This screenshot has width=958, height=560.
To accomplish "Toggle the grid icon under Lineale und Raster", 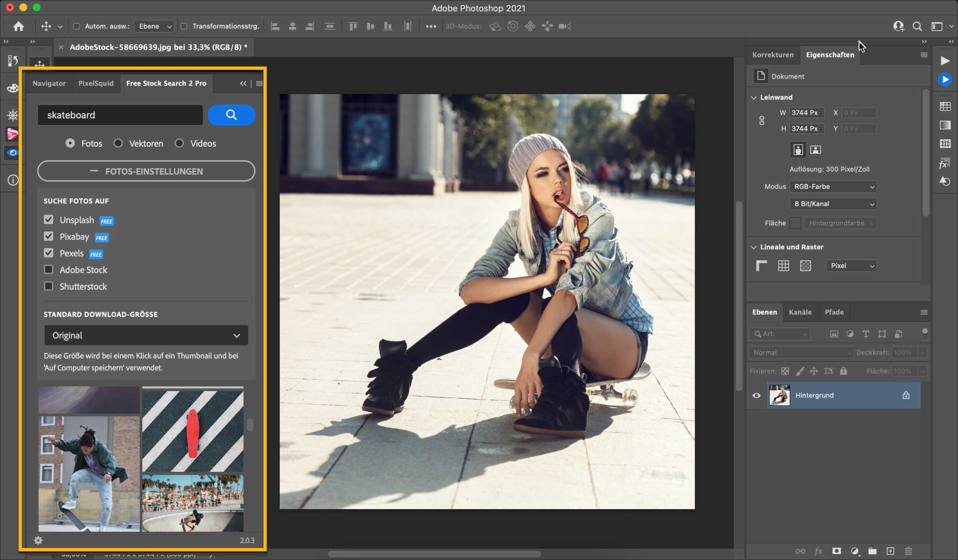I will pos(784,266).
